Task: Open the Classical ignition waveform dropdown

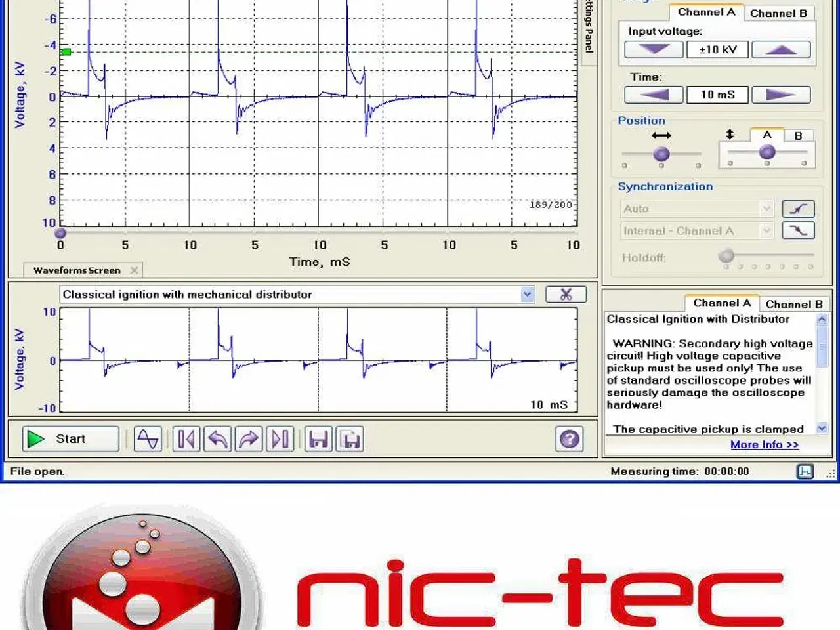Action: coord(528,295)
